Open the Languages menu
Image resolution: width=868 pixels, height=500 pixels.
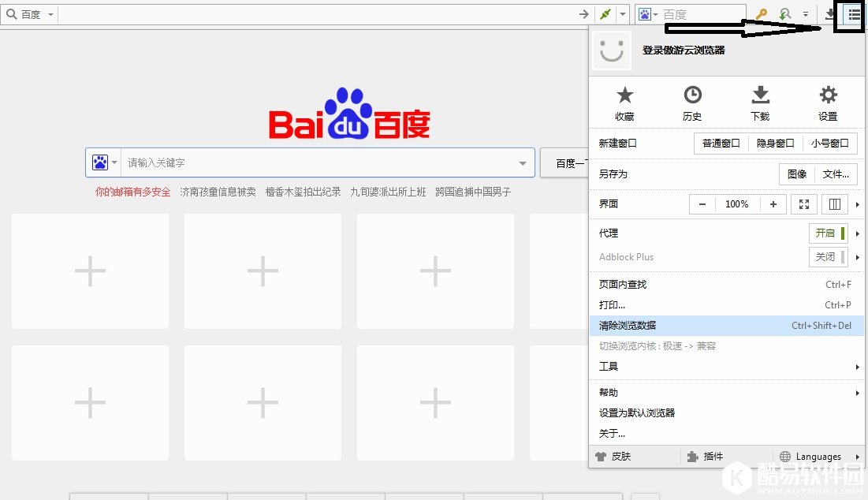pos(816,456)
